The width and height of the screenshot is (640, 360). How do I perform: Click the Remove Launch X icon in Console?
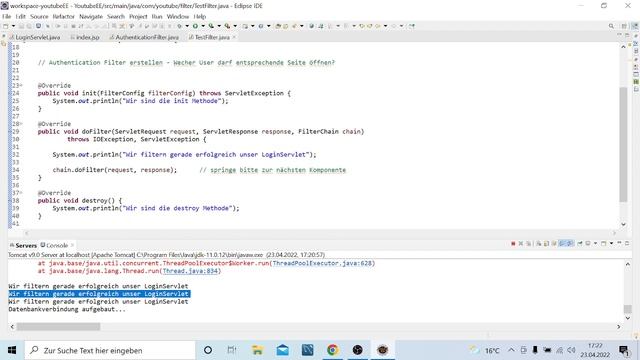click(521, 244)
